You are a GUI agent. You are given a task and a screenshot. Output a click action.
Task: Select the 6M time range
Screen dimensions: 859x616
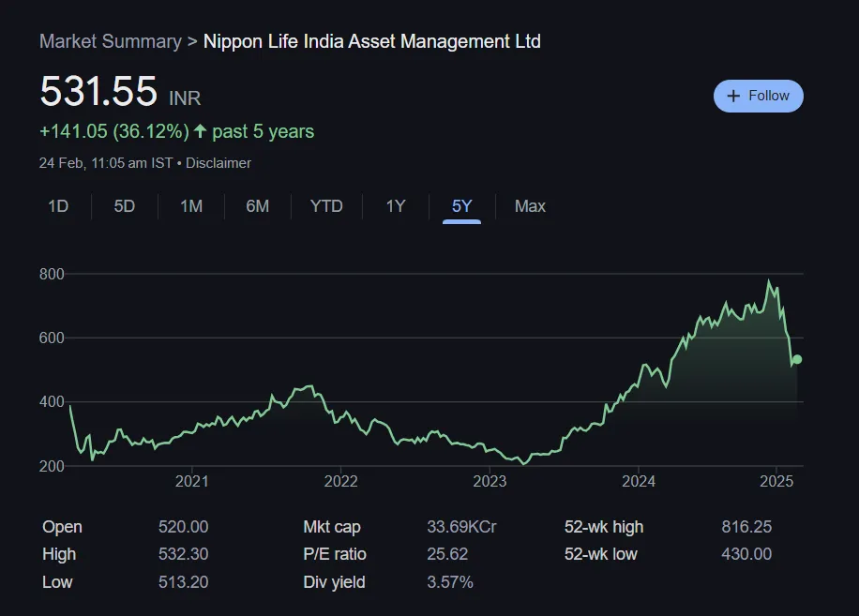click(258, 206)
